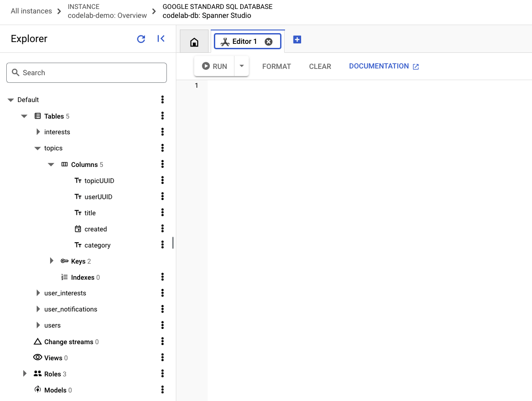The height and width of the screenshot is (401, 532).
Task: Open more options for users table
Action: [x=162, y=325]
